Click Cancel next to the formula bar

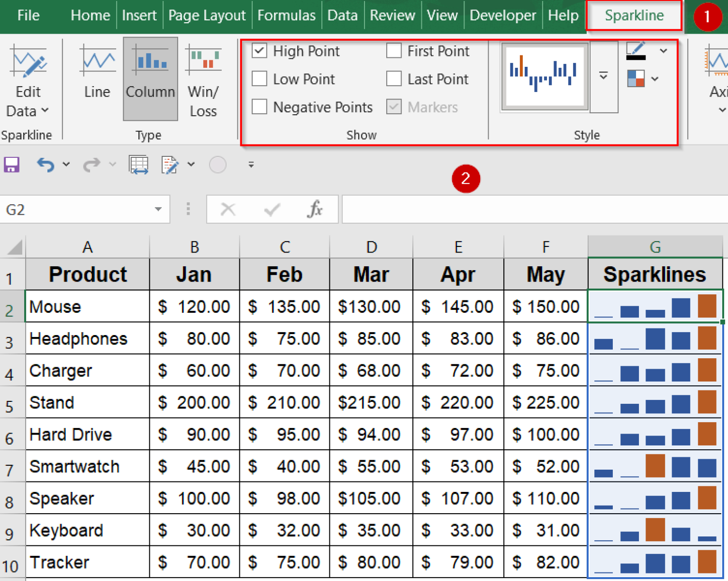point(228,209)
